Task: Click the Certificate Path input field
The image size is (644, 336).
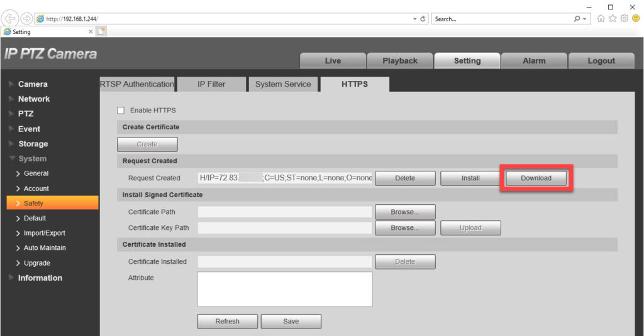Action: pos(285,212)
